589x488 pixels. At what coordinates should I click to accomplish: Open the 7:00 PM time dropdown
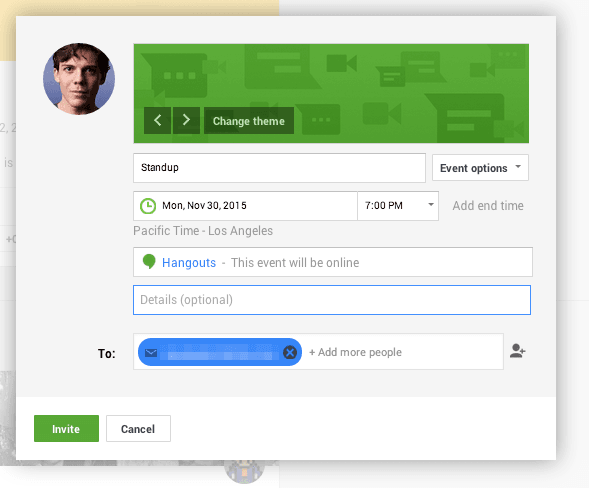coord(398,206)
